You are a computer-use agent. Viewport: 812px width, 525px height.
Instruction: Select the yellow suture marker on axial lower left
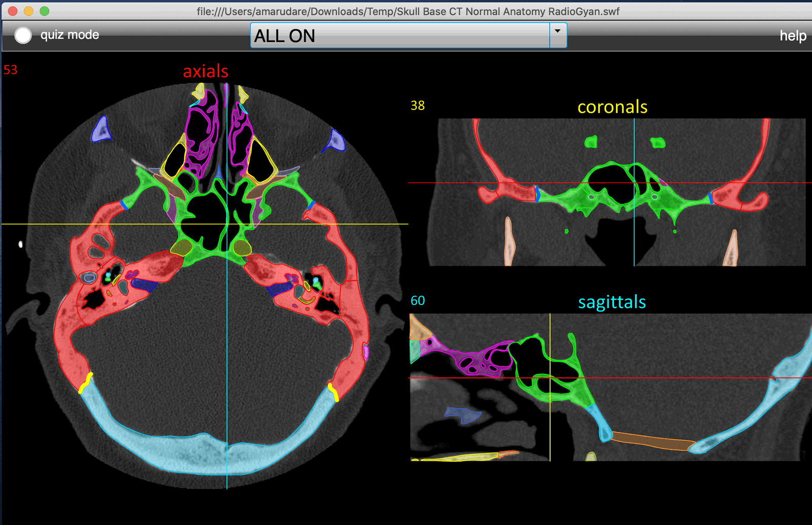pyautogui.click(x=85, y=383)
